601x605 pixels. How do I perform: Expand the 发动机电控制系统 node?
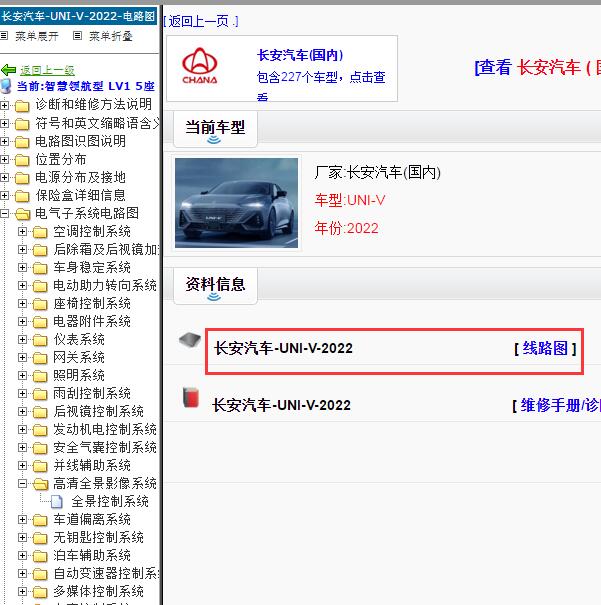pyautogui.click(x=22, y=429)
